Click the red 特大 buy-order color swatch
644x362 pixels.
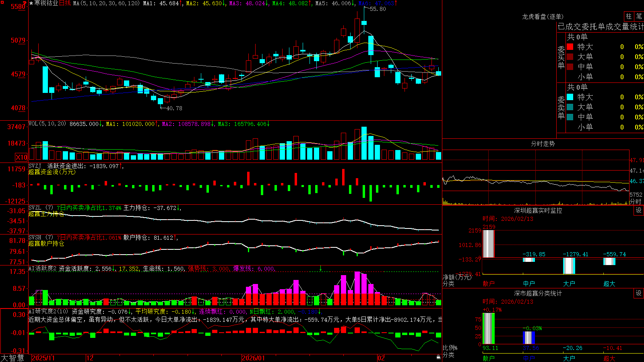coord(570,47)
